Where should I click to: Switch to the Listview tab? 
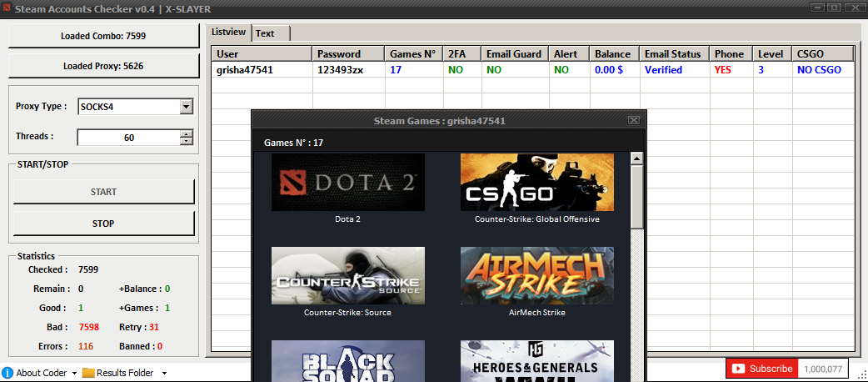[x=228, y=33]
